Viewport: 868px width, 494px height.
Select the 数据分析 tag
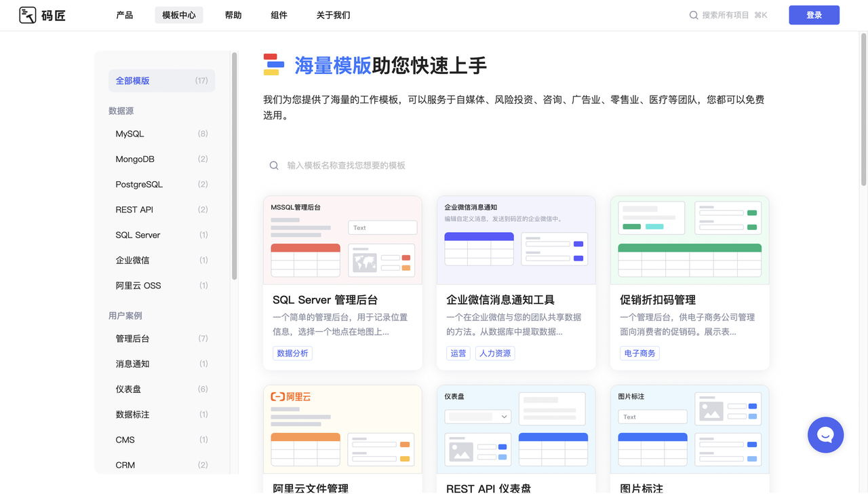pos(292,353)
